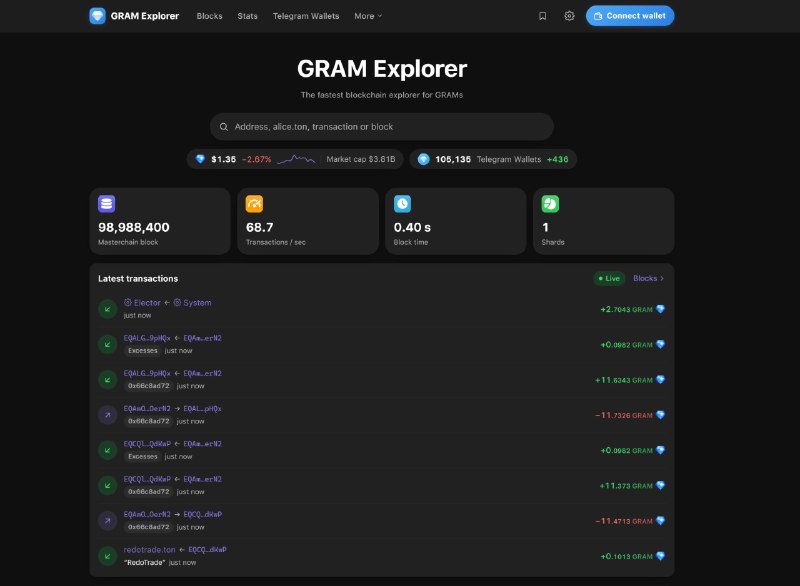Open the bookmarks icon in header
Viewport: 800px width, 586px height.
tap(542, 16)
